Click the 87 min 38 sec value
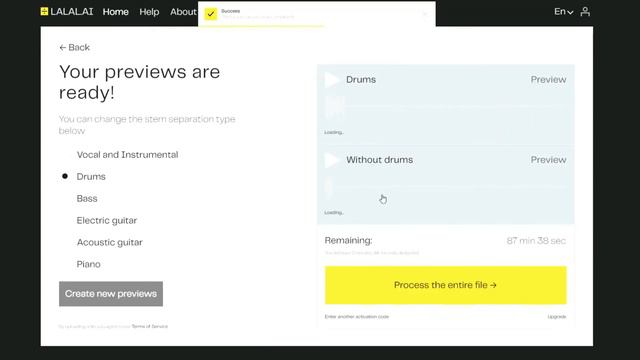 click(536, 241)
